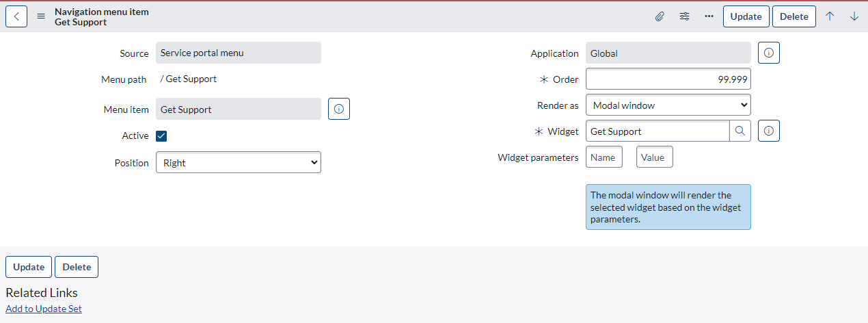Screen dimensions: 868x323
Task: Focus the Order input field
Action: click(x=668, y=79)
